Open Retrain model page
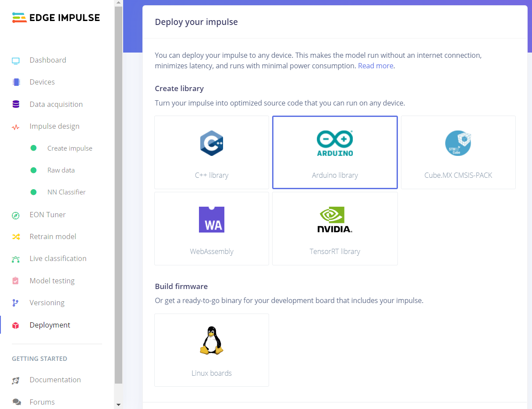 (x=53, y=236)
